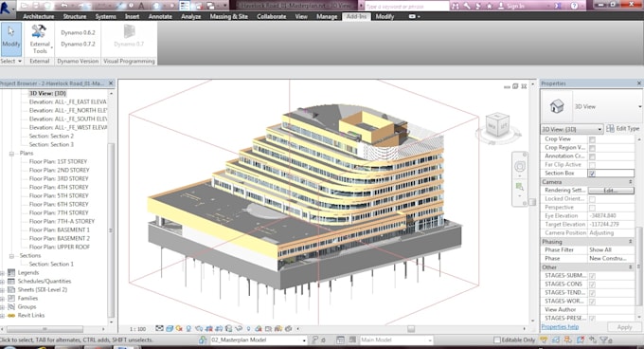Open the Collaborate ribbon tab
The image size is (644, 349).
(x=272, y=16)
